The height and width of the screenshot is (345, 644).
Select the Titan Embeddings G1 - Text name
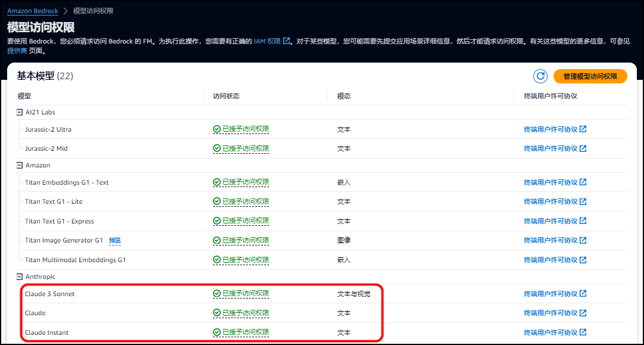(x=67, y=182)
